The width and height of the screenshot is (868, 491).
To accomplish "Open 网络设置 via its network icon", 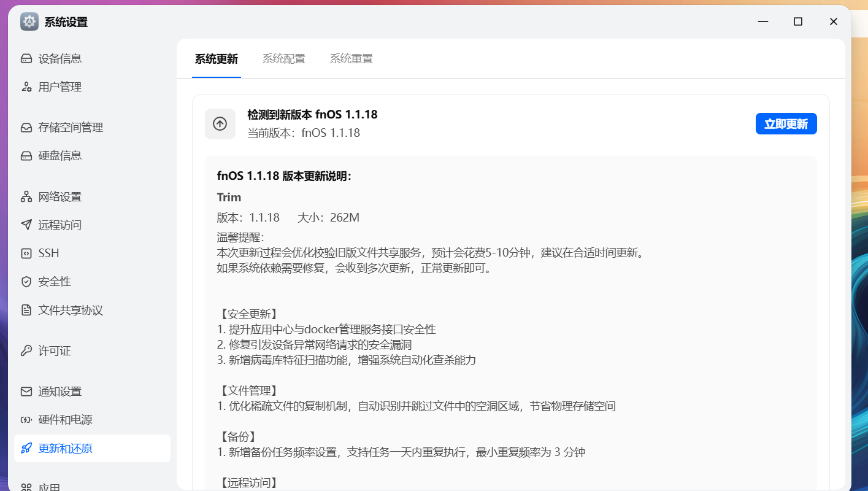I will [25, 196].
